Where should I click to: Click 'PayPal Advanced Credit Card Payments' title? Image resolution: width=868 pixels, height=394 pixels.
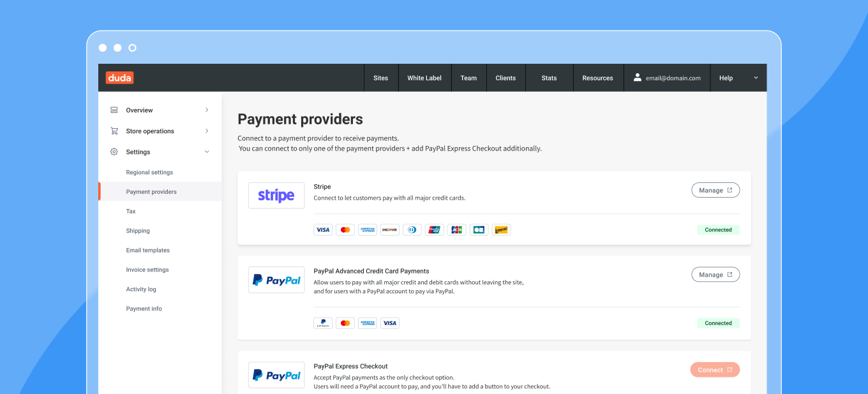[371, 271]
